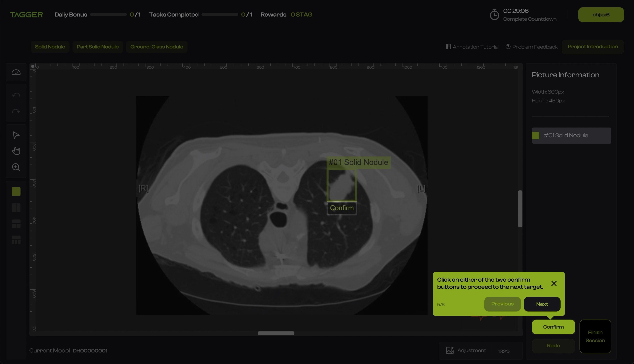Switch to four-pane layout icon
Screen dimensions: 634x364
click(x=16, y=240)
